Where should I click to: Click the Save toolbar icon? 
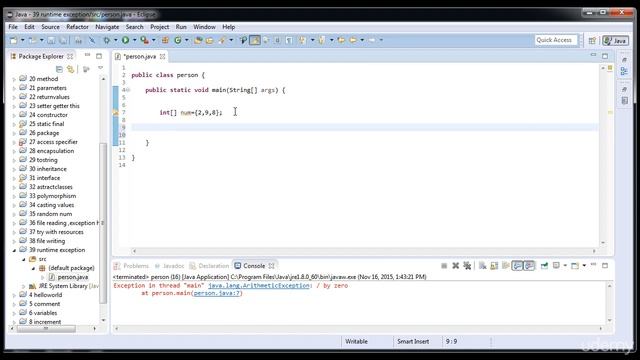click(51, 40)
